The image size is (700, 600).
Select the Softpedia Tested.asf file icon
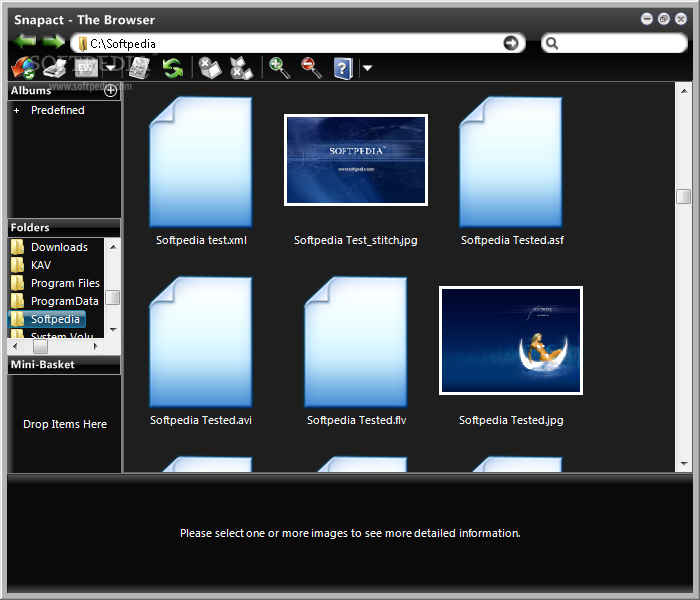511,162
